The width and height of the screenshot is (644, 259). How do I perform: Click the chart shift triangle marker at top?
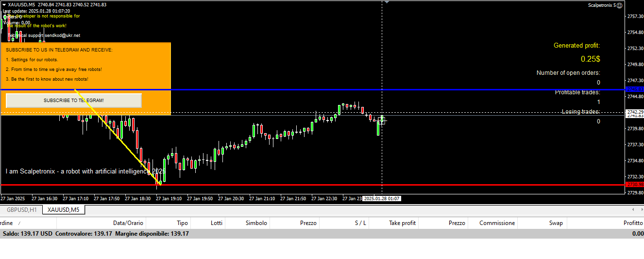pos(387,2)
